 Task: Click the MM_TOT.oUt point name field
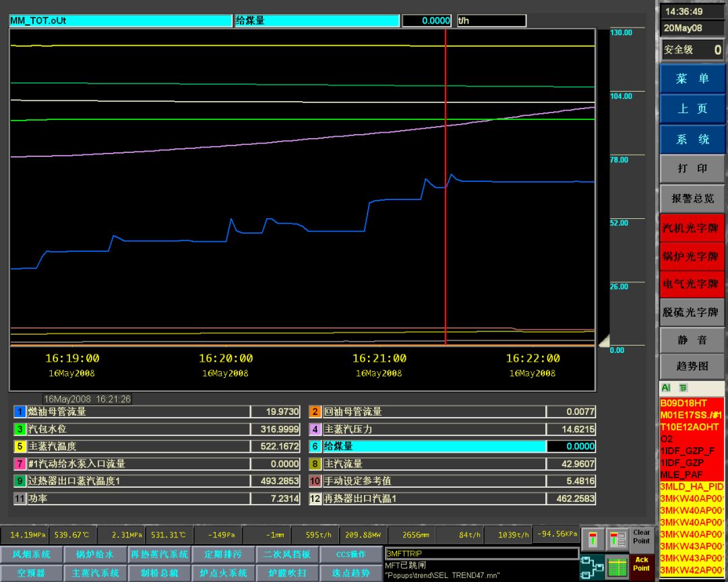120,21
